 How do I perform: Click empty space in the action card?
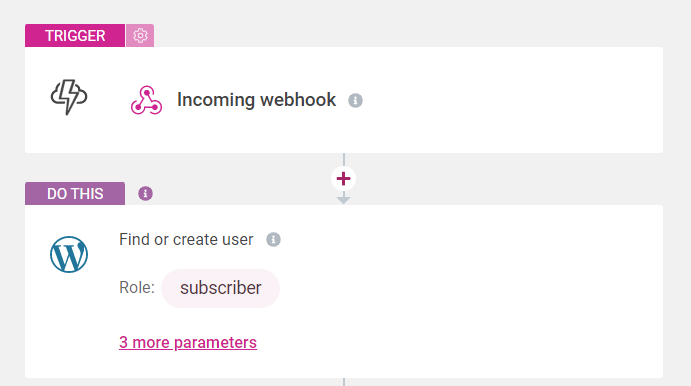[472, 291]
